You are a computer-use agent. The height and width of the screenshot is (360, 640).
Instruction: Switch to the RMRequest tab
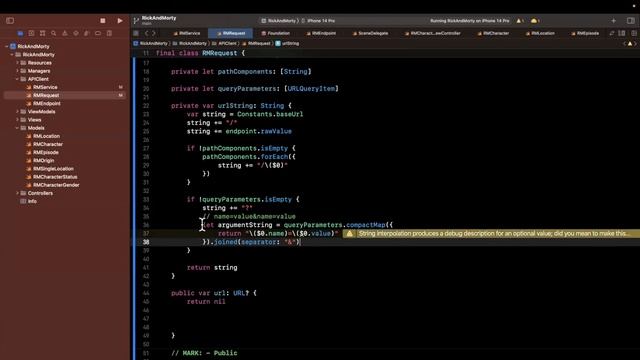click(x=231, y=33)
